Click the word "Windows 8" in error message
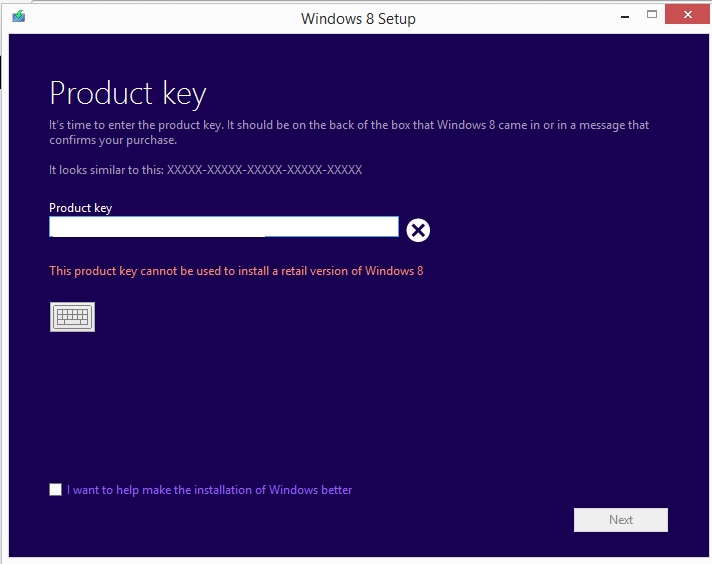 [394, 271]
